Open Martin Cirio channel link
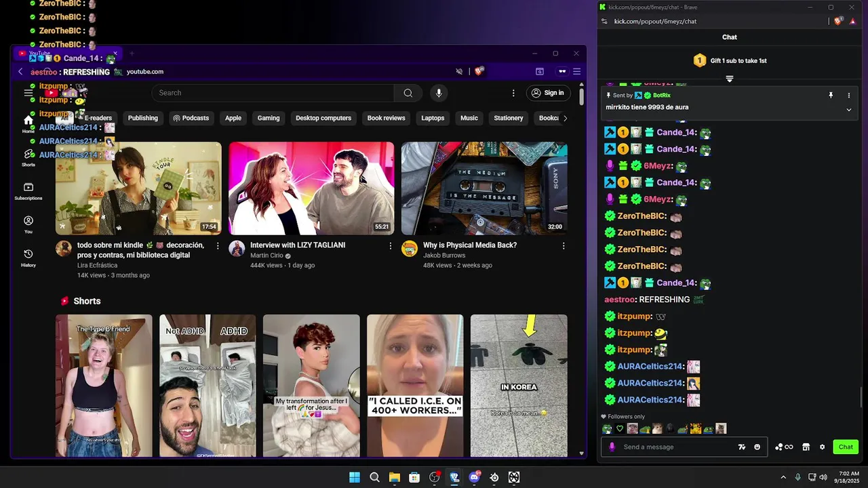Image resolution: width=868 pixels, height=488 pixels. click(266, 256)
